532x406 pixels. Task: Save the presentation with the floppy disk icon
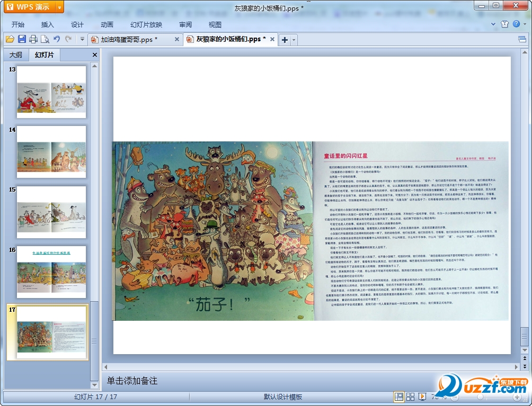(x=22, y=39)
